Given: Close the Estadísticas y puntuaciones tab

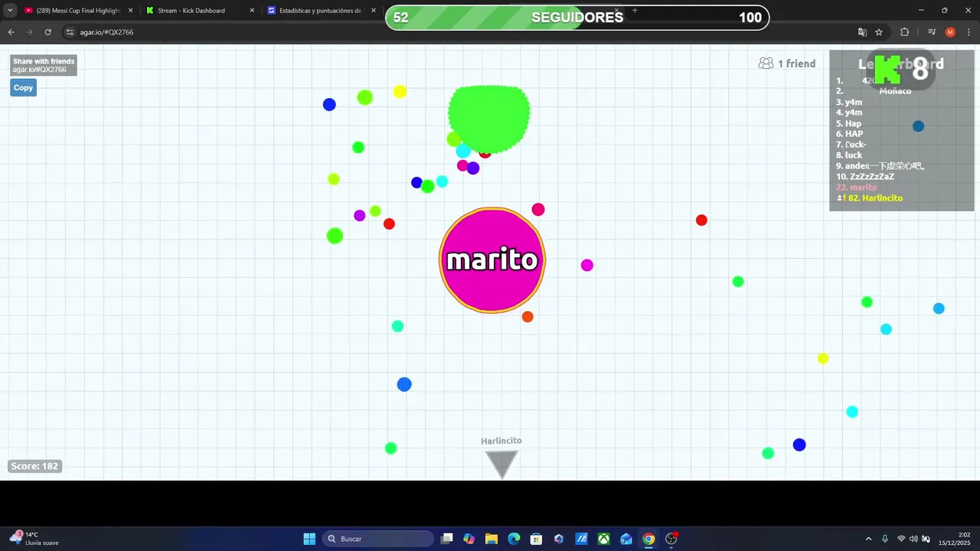Looking at the screenshot, I should (374, 11).
